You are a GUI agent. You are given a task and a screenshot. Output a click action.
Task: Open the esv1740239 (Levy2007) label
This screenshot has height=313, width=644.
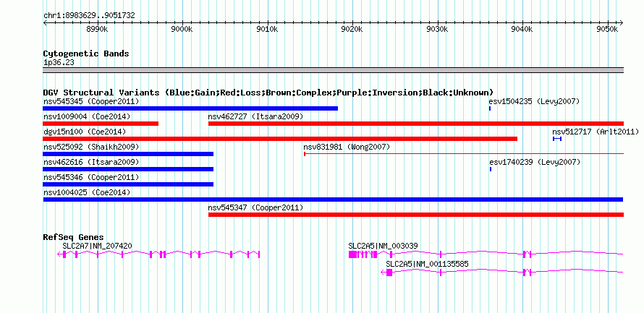[535, 162]
